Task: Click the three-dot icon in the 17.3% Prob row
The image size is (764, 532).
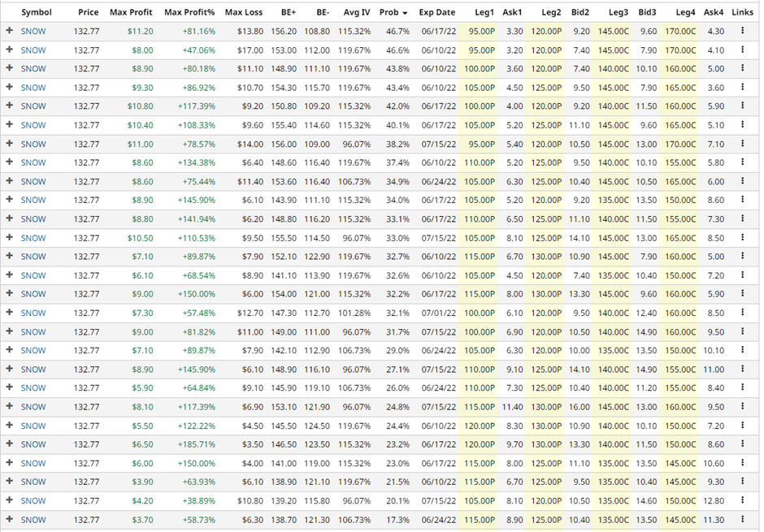Action: 742,519
